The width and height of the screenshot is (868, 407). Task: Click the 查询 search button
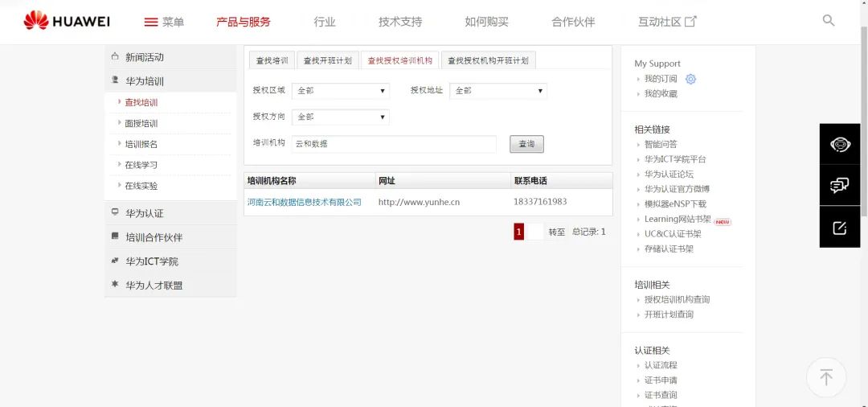point(526,144)
